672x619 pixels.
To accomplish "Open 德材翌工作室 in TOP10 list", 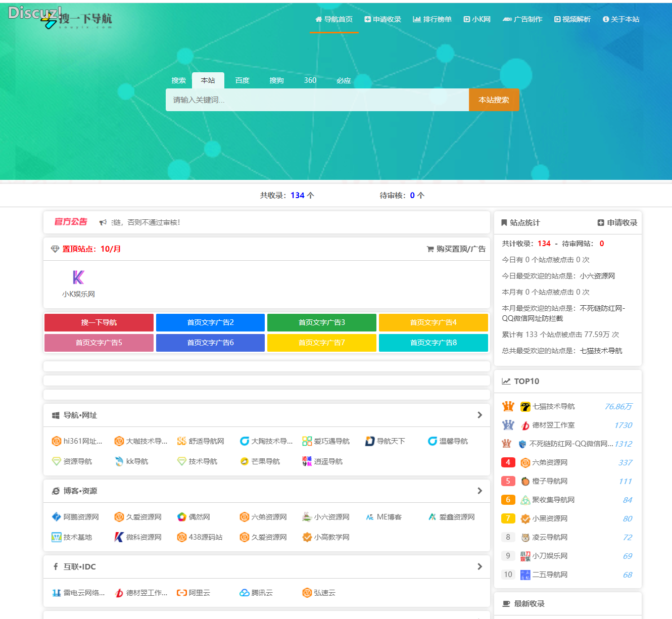I will (x=553, y=425).
